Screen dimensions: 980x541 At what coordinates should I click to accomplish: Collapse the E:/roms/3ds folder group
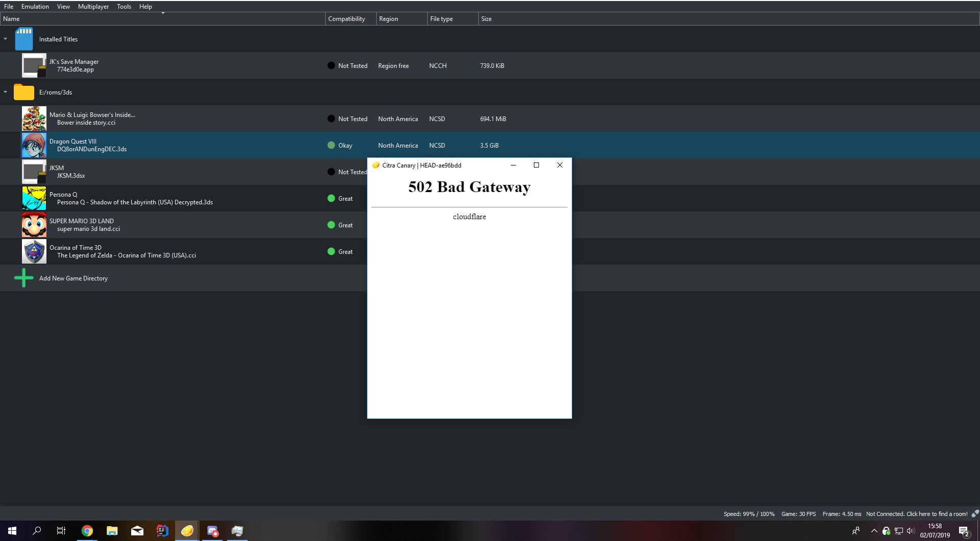(6, 92)
